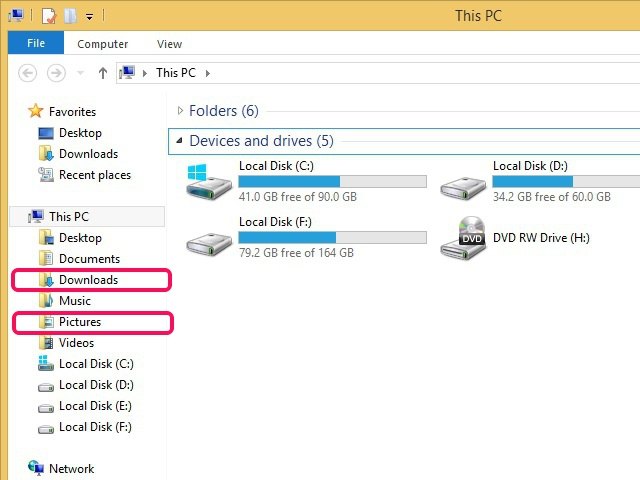Click "34.2 GB free of 60.0 GB" text

point(552,197)
